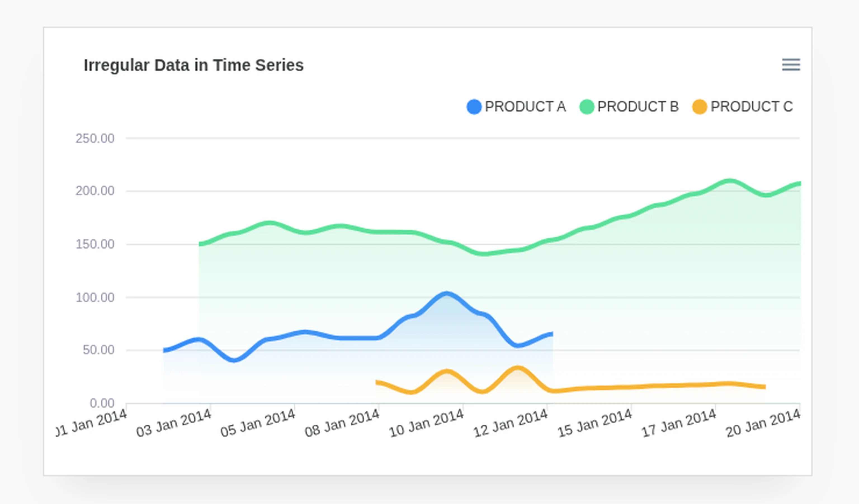Click the green PRODUCT B legend marker
The width and height of the screenshot is (859, 504).
point(587,107)
